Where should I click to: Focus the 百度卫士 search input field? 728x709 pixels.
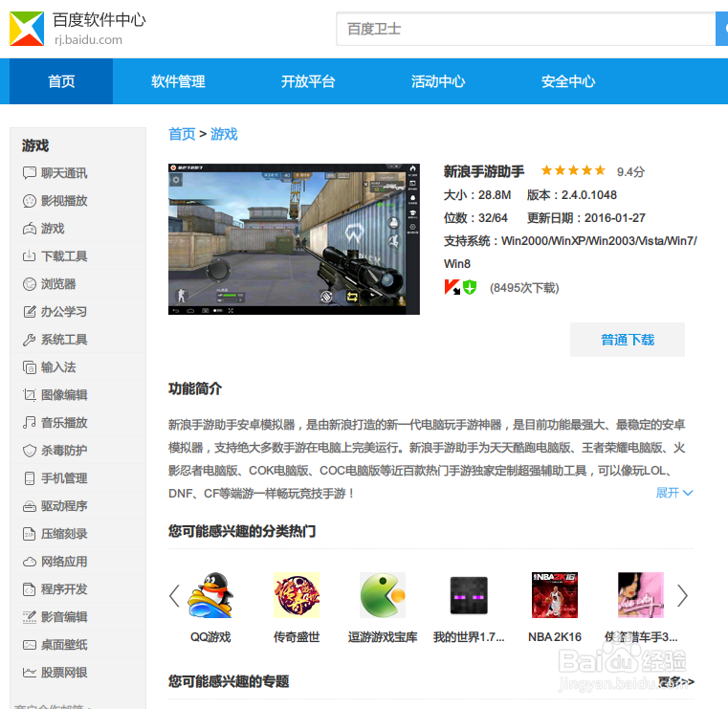tap(525, 29)
